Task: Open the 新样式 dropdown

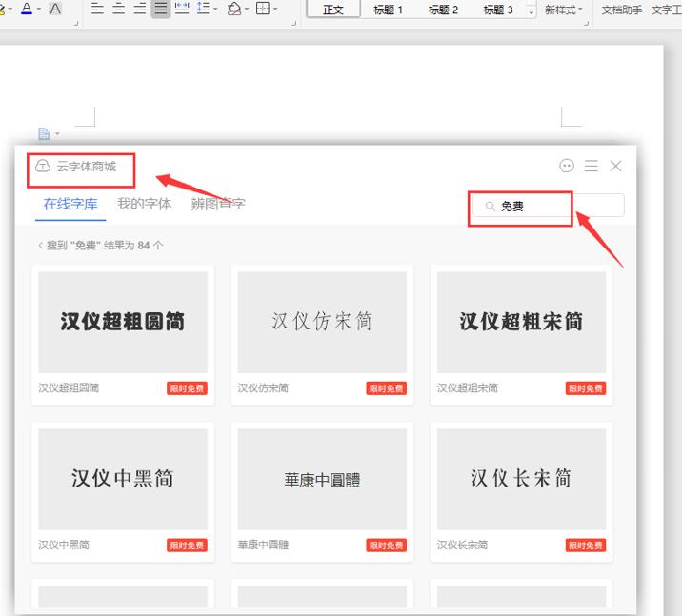Action: click(x=563, y=10)
